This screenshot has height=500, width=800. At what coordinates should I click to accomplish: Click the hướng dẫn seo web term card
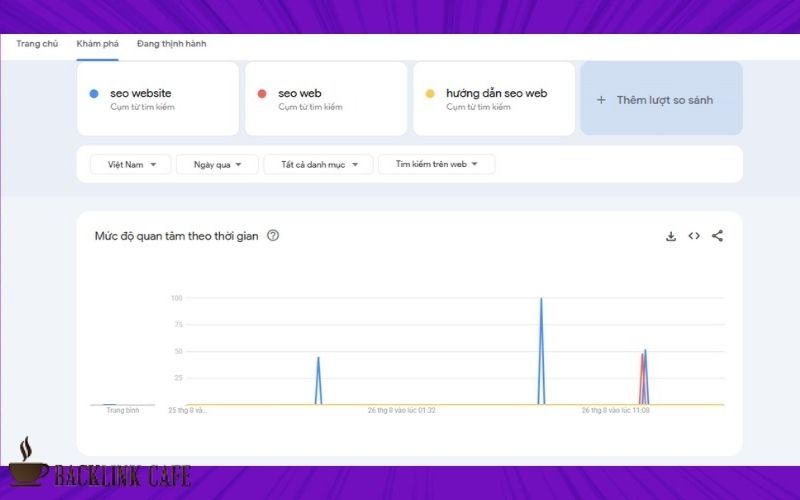[494, 98]
